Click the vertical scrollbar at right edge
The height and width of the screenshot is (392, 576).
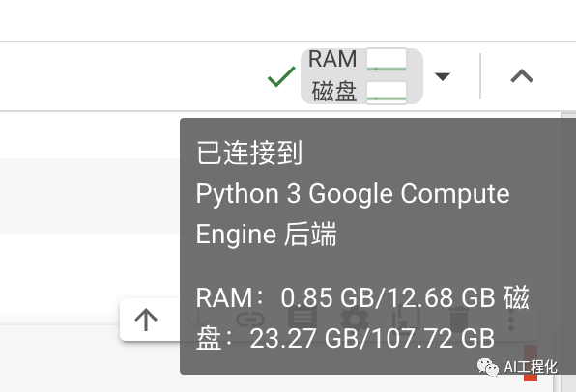[568, 253]
